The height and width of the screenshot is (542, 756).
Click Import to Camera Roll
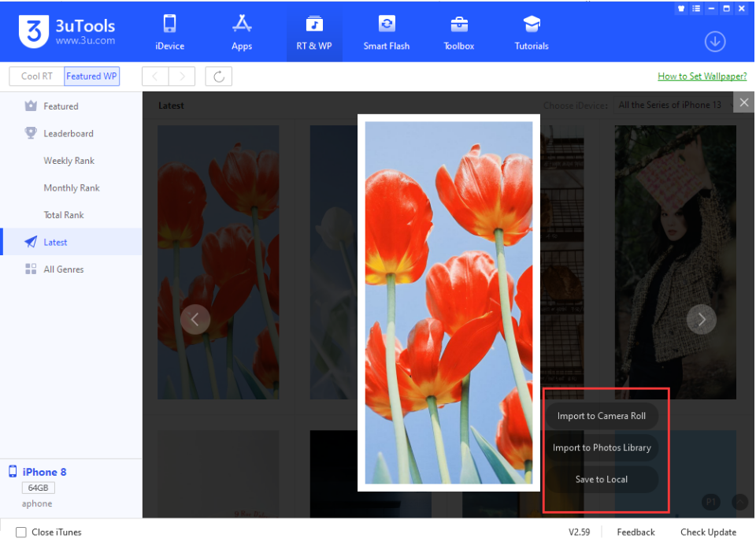pos(601,416)
